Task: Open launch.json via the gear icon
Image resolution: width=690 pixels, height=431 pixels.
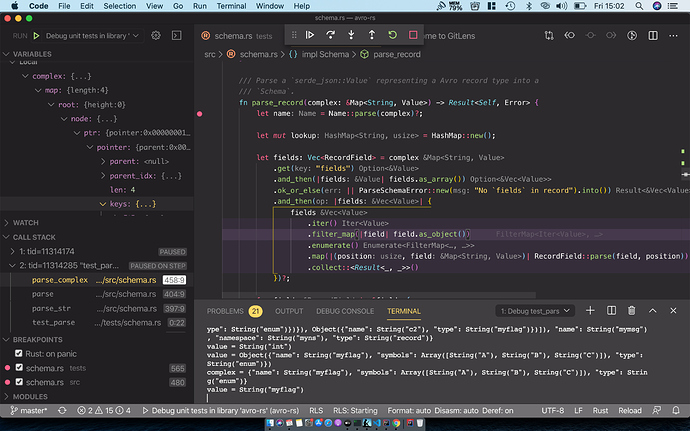Action: (x=156, y=35)
